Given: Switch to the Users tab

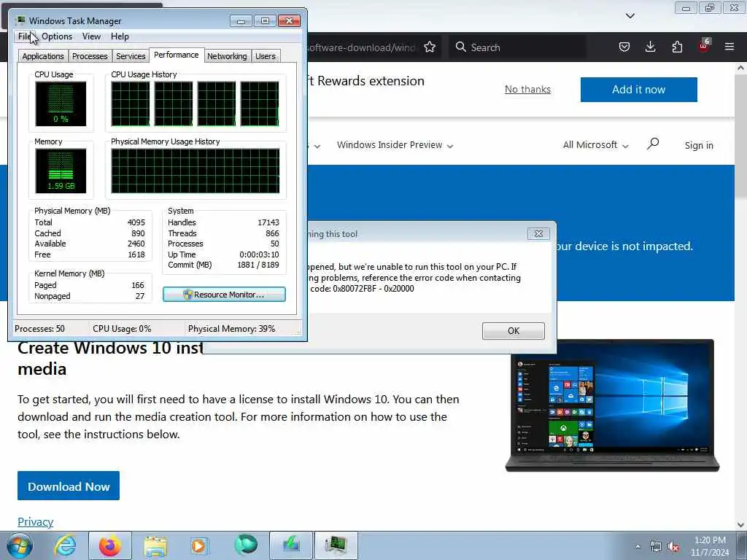Looking at the screenshot, I should [x=266, y=56].
